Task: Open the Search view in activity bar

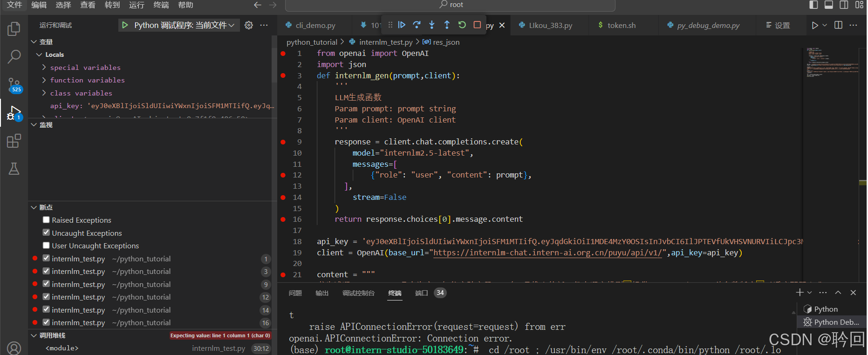Action: tap(14, 57)
